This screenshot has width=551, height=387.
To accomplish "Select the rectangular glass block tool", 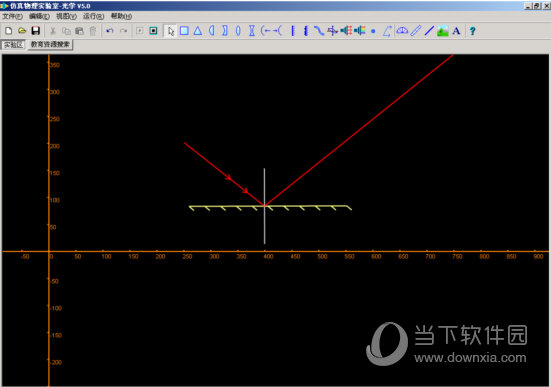I will (184, 31).
